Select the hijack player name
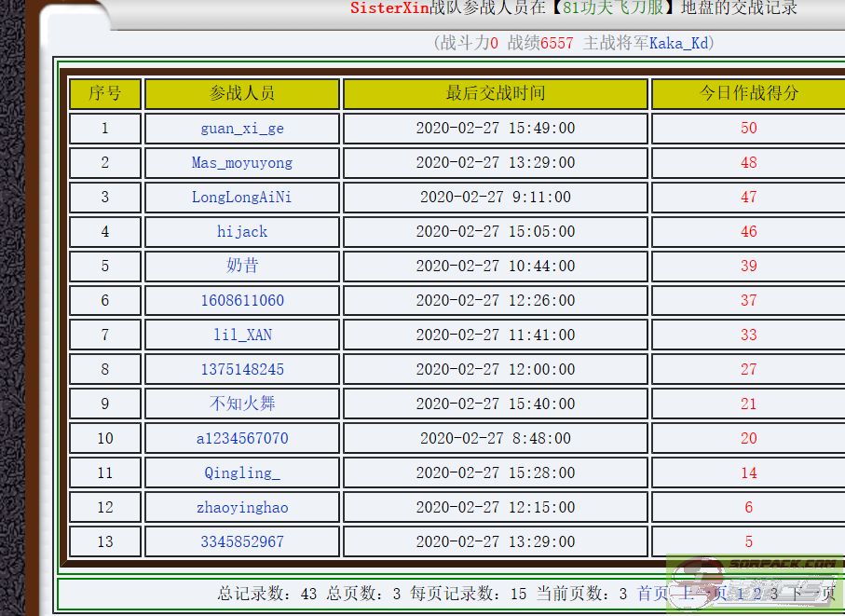Screen dimensions: 845x616 pos(242,232)
